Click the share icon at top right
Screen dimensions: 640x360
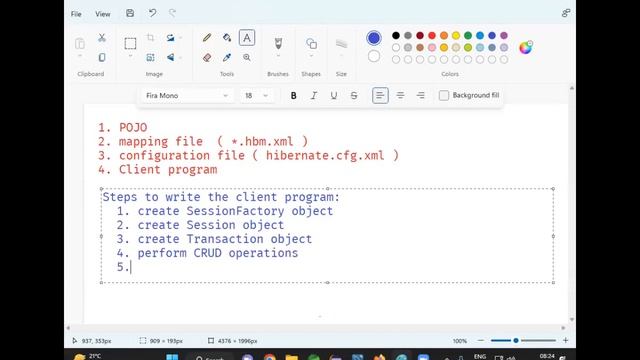566,13
